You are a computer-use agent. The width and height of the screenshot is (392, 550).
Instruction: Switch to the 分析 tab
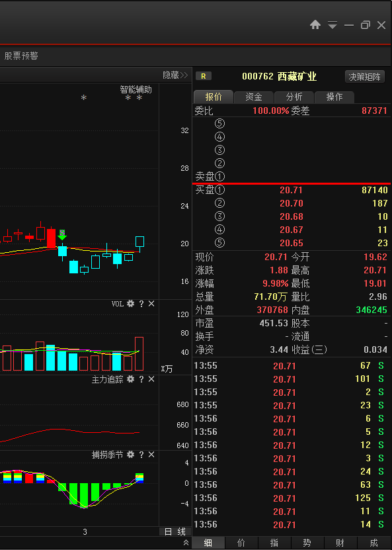click(x=294, y=97)
